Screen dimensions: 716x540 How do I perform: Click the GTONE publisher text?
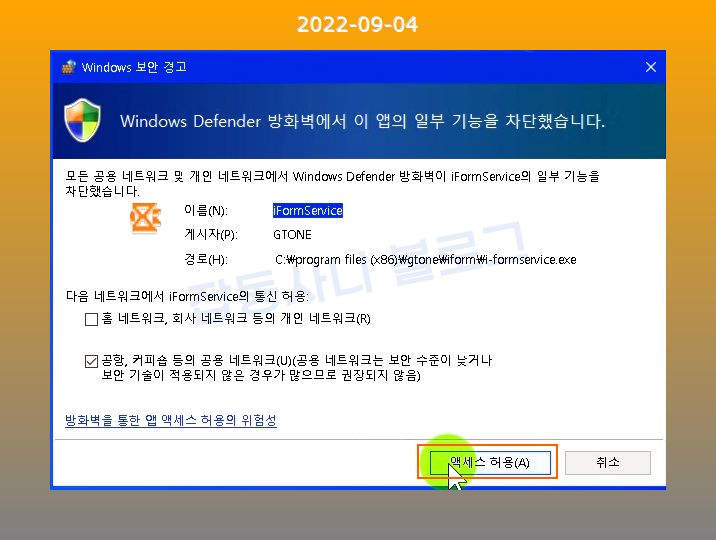coord(292,235)
